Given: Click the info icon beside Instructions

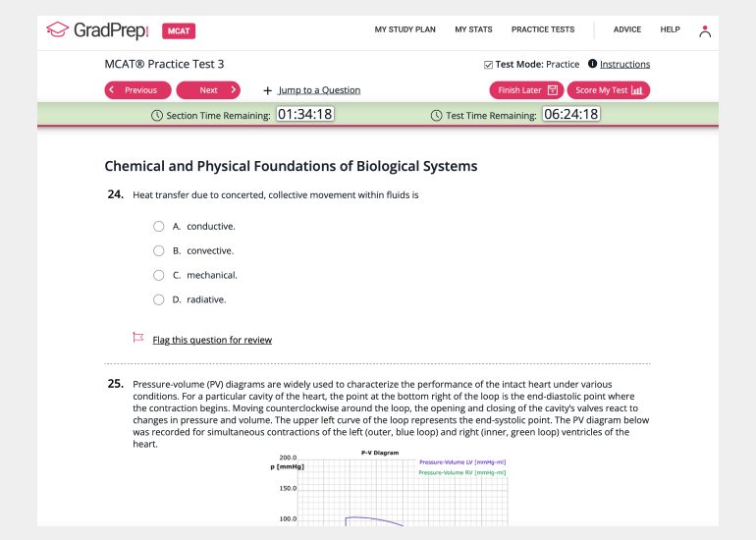Looking at the screenshot, I should pos(592,64).
